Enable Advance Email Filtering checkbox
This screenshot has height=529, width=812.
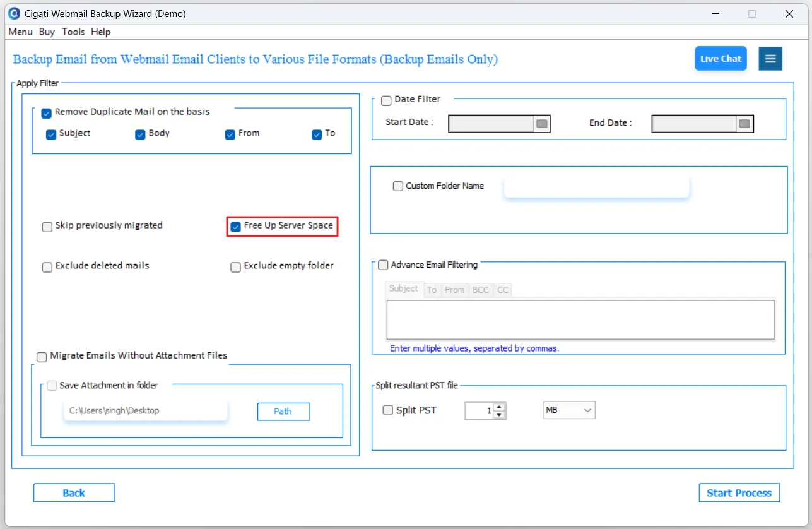coord(383,265)
